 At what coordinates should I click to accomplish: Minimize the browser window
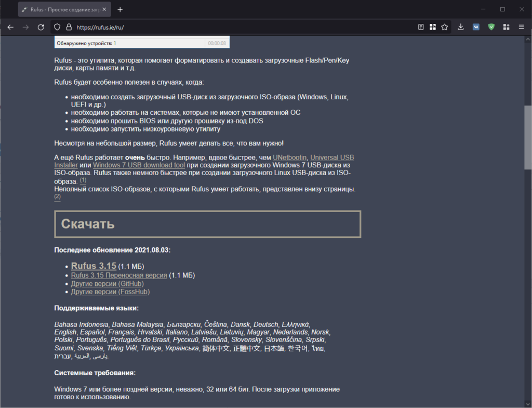coord(483,9)
